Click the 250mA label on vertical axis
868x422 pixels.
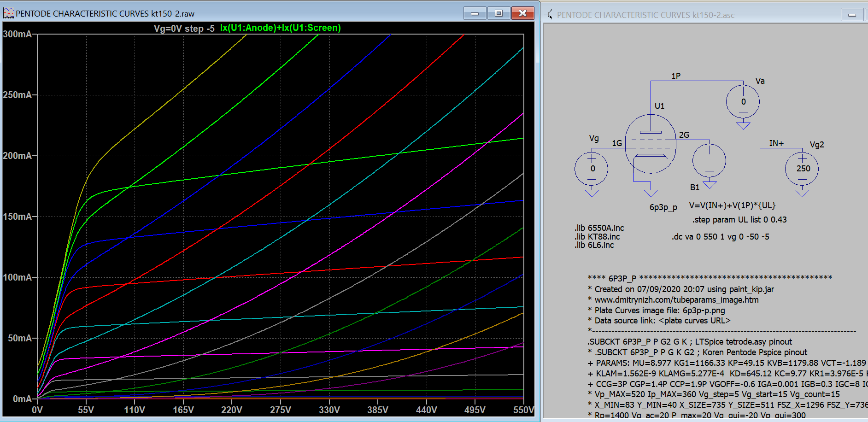click(17, 95)
